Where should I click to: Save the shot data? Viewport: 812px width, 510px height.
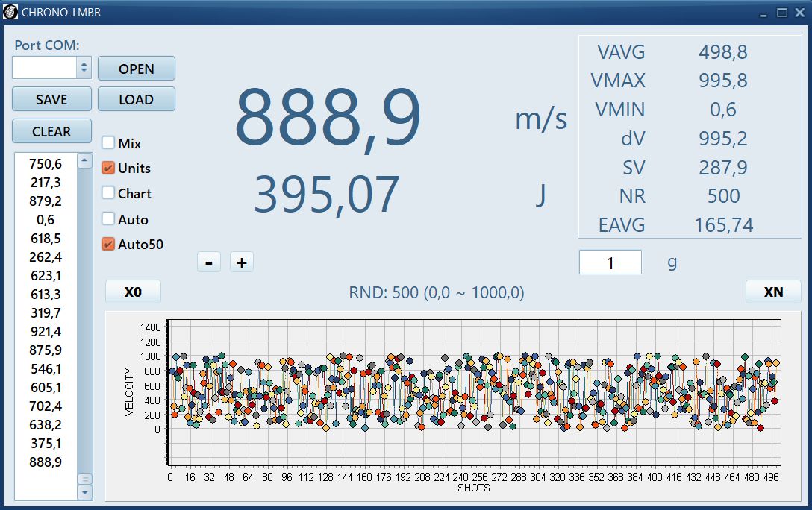(x=51, y=98)
